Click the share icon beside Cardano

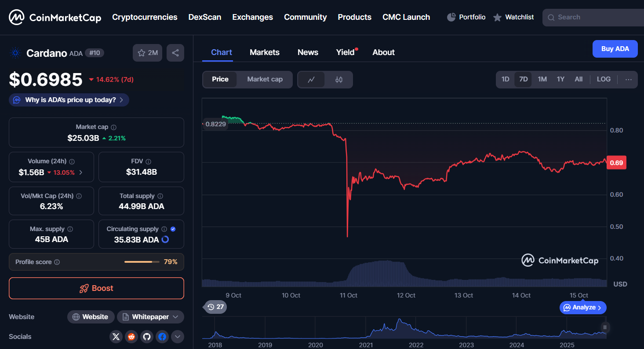pos(175,53)
